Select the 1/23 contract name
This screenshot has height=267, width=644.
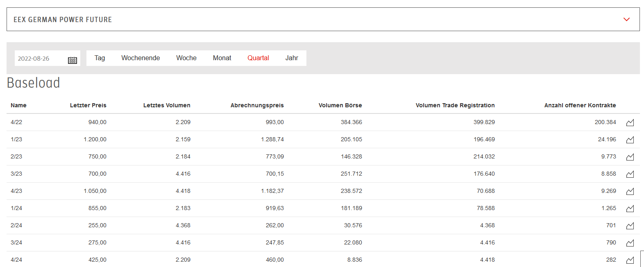(x=16, y=139)
